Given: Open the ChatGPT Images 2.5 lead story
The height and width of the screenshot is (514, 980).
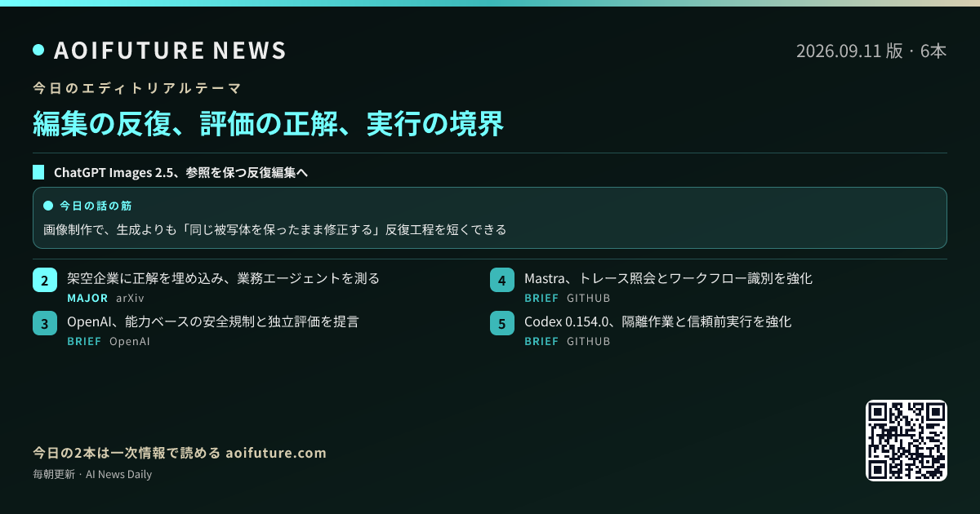Looking at the screenshot, I should click(x=180, y=172).
